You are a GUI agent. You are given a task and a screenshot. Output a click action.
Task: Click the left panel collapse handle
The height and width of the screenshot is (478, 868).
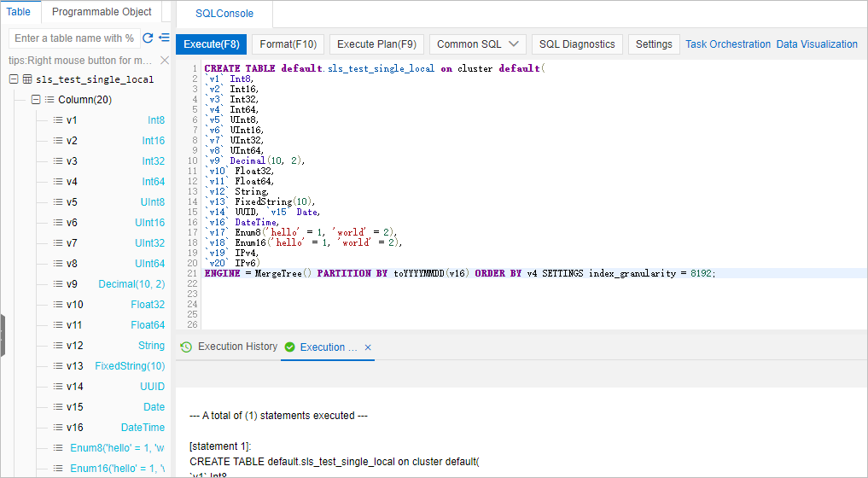pyautogui.click(x=3, y=335)
